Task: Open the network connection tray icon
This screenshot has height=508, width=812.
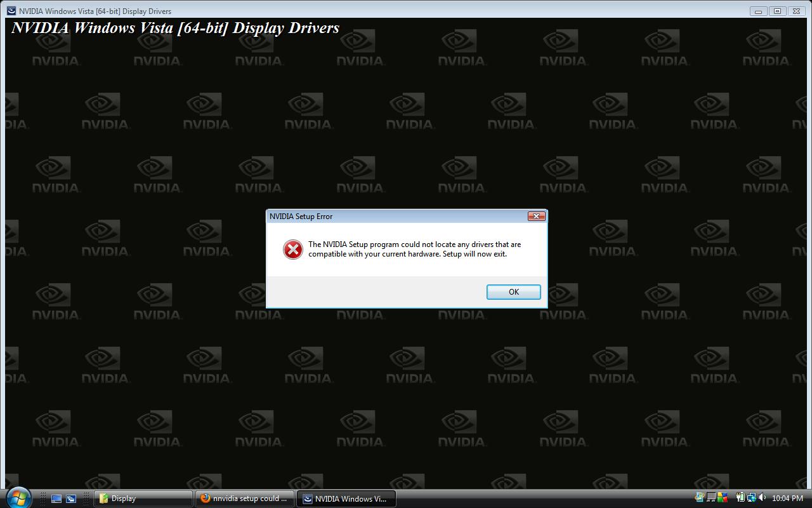Action: 752,497
